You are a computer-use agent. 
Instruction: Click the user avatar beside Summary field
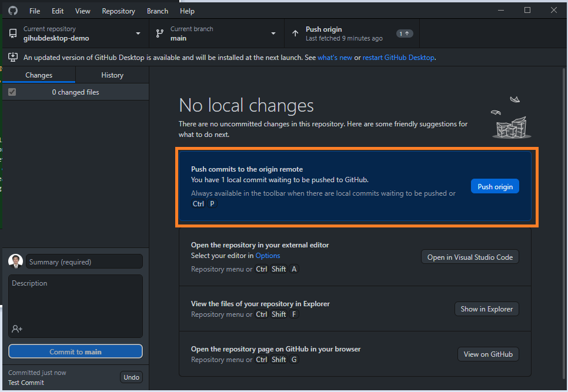(x=15, y=262)
